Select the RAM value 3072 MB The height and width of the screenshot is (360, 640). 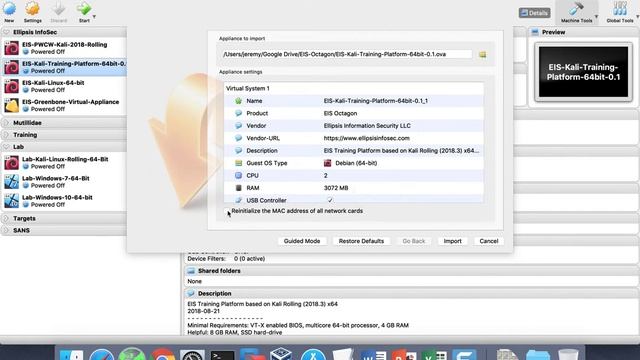click(336, 188)
